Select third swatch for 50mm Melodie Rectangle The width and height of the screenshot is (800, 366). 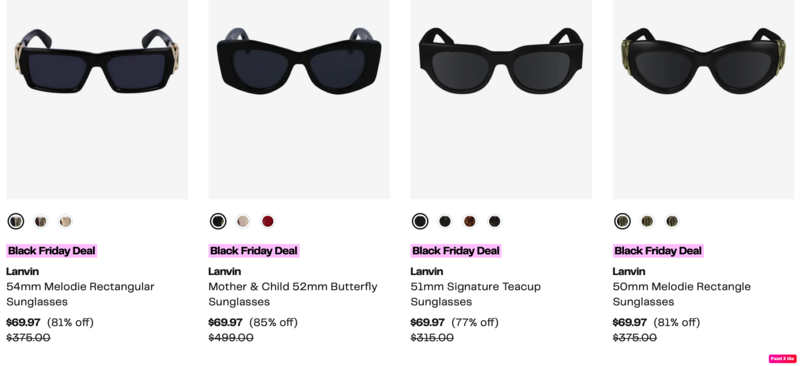tap(672, 221)
